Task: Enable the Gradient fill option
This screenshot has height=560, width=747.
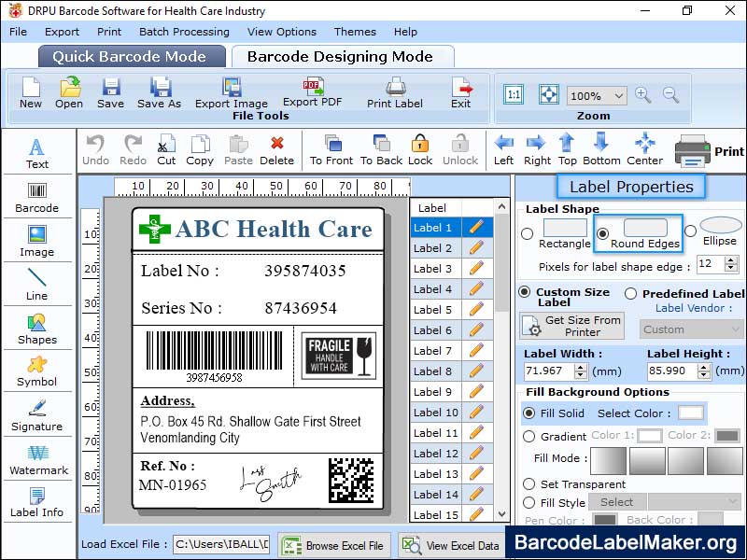Action: [529, 437]
